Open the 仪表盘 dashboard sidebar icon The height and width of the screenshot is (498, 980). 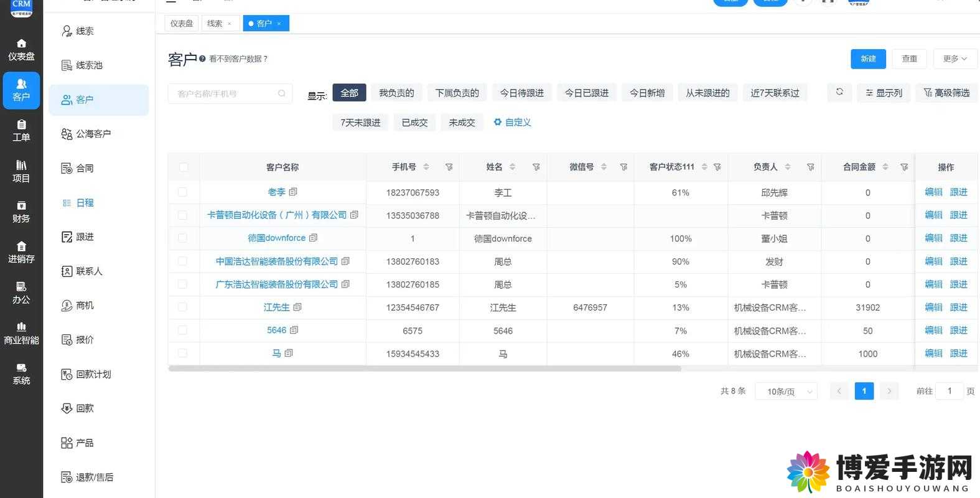click(21, 50)
